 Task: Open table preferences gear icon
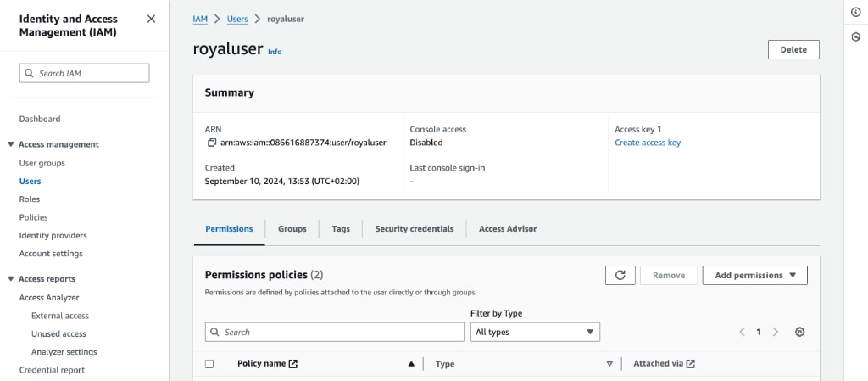coord(799,333)
